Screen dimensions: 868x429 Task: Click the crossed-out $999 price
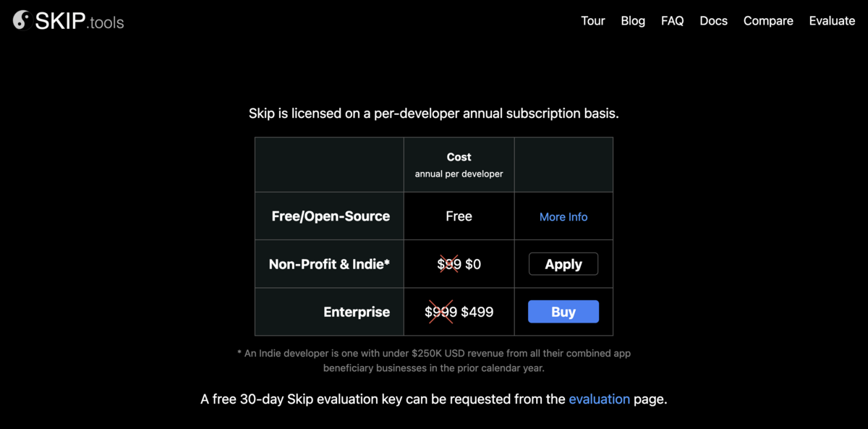click(439, 312)
